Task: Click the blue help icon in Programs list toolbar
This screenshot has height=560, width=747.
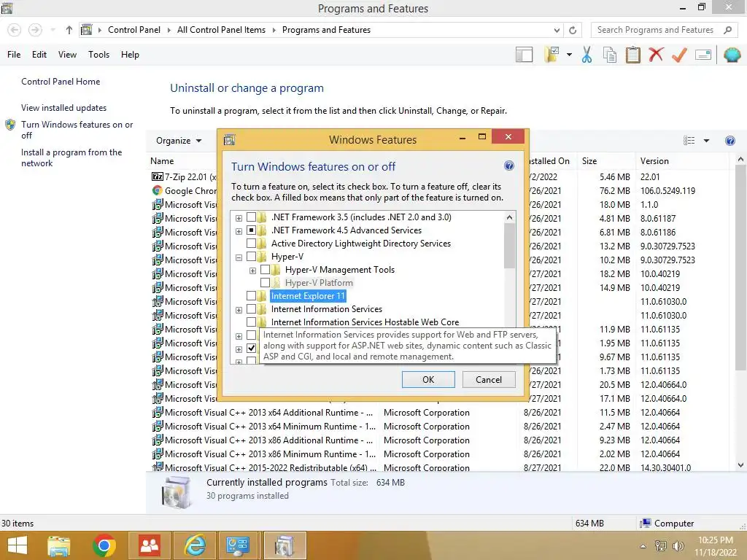Action: [x=729, y=141]
